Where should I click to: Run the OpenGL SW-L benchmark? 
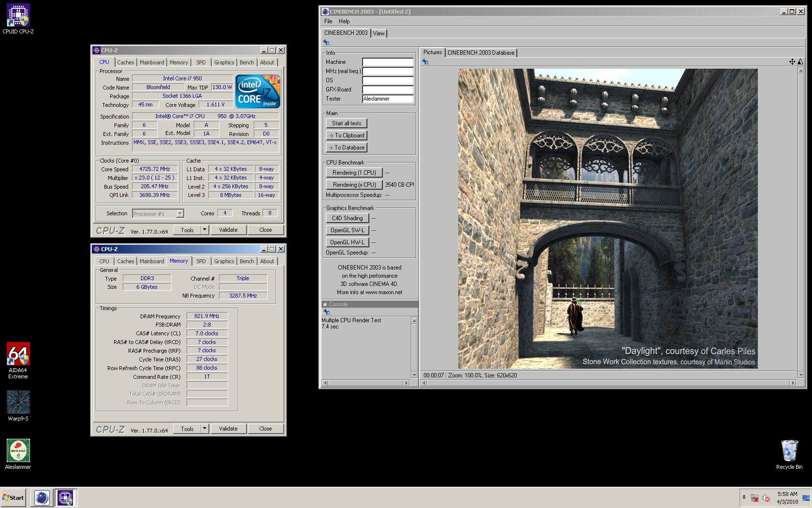(x=348, y=230)
